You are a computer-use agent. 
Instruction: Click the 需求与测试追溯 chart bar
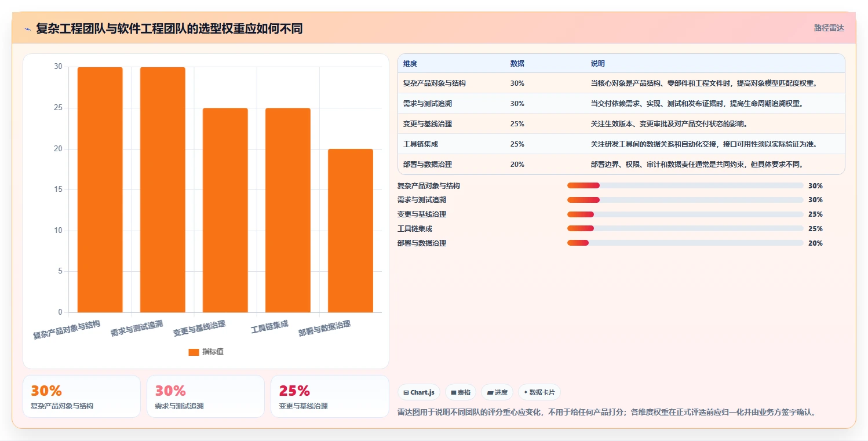(163, 190)
